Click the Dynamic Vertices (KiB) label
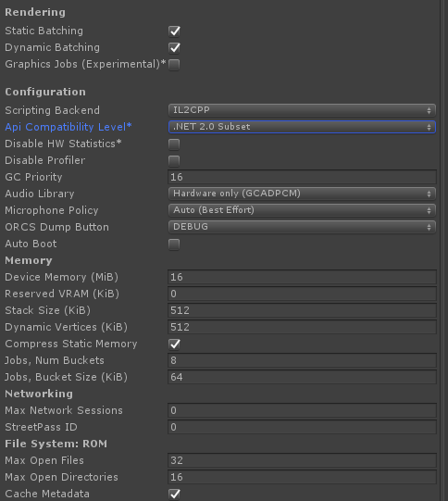Screen dimensions: 448x501 [x=66, y=327]
